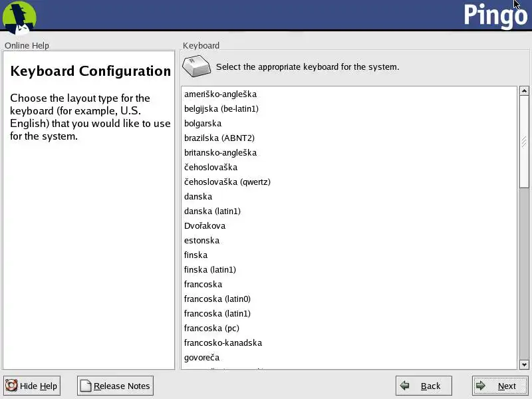Select the brazilska (ABNT2) keyboard
This screenshot has width=532, height=399.
[x=219, y=138]
